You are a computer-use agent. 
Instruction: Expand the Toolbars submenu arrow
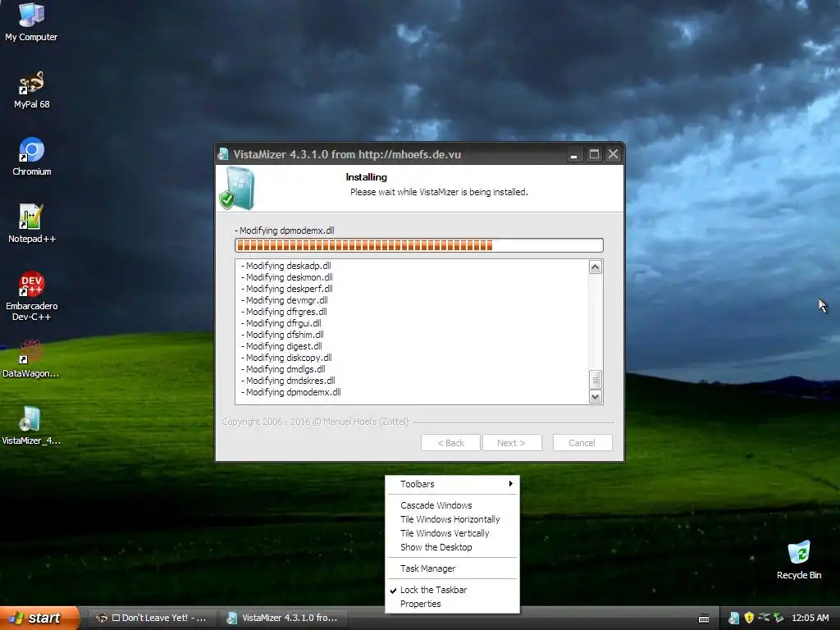(510, 484)
